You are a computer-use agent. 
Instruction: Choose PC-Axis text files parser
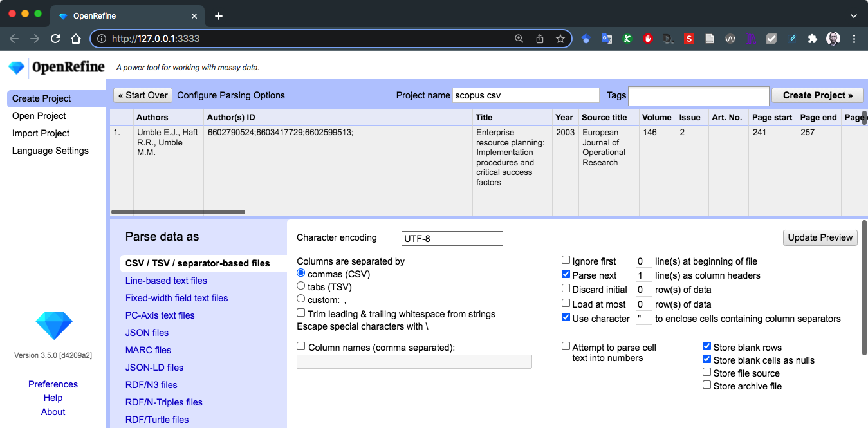160,315
